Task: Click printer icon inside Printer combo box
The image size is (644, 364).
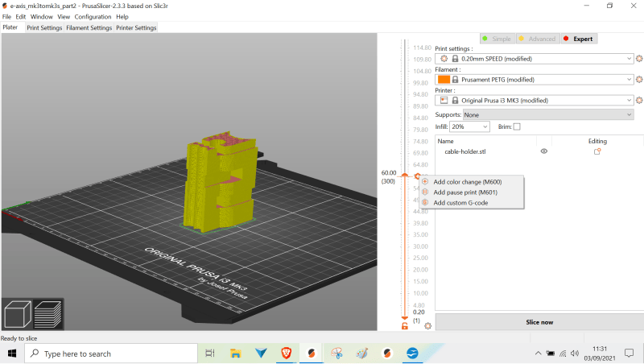Action: 444,100
